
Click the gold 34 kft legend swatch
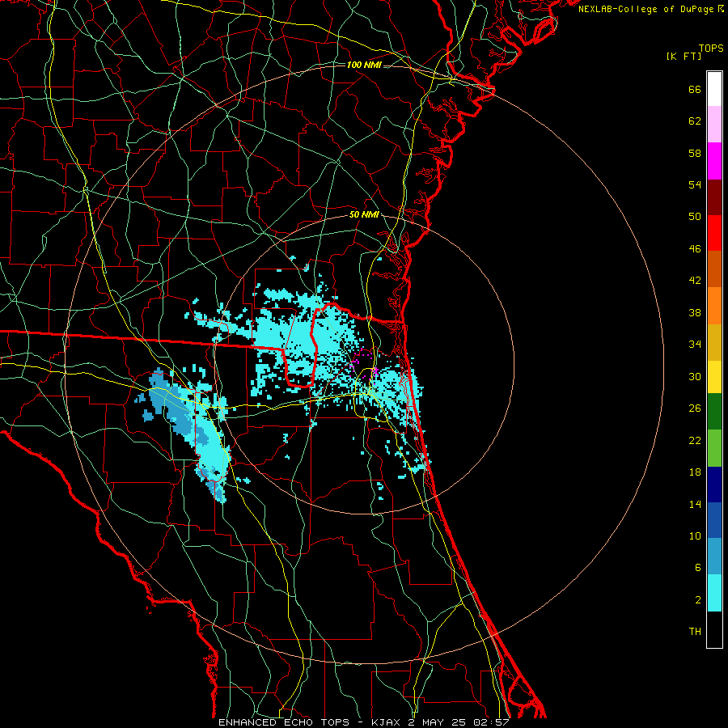(x=714, y=342)
